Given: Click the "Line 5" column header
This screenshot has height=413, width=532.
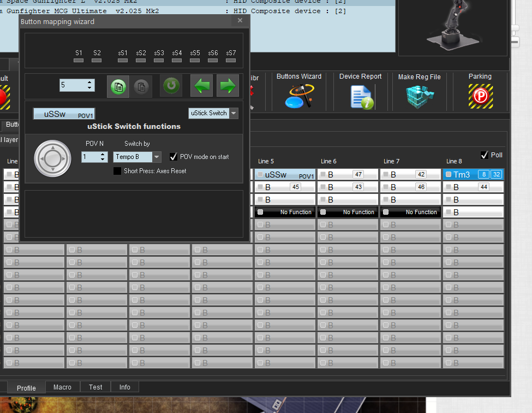Looking at the screenshot, I should [x=266, y=161].
